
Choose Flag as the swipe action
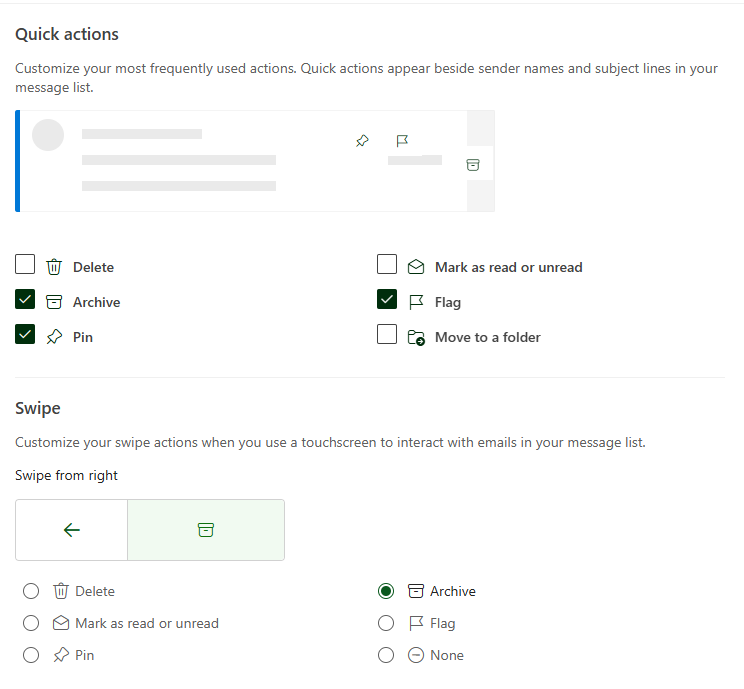pyautogui.click(x=386, y=623)
